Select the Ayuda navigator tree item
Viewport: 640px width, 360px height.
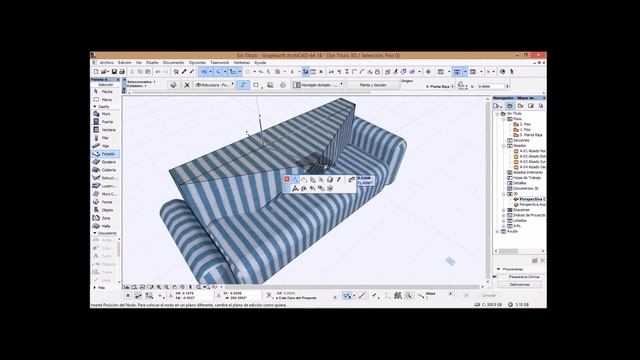[509, 231]
